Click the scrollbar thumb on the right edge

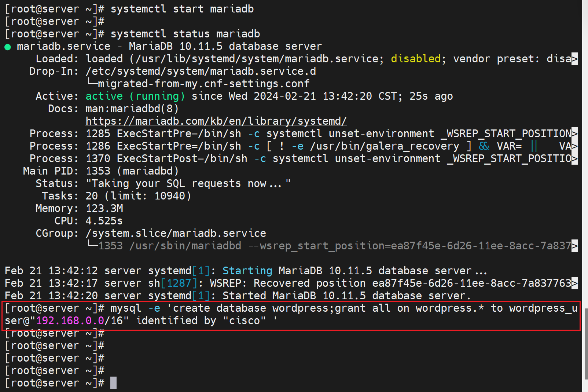(x=585, y=343)
